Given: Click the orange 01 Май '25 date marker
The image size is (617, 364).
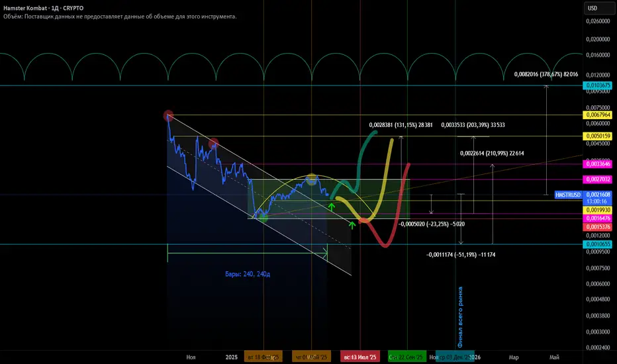Looking at the screenshot, I should [x=312, y=357].
